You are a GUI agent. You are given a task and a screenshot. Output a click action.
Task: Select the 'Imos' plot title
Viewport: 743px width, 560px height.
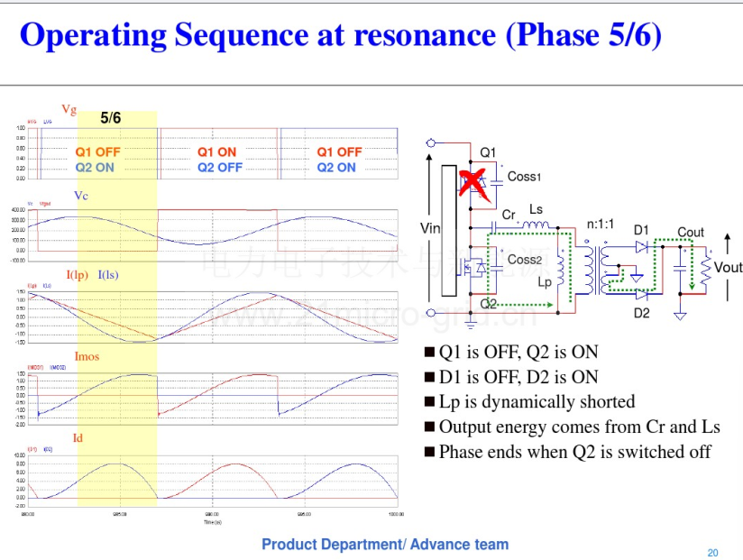click(x=87, y=356)
